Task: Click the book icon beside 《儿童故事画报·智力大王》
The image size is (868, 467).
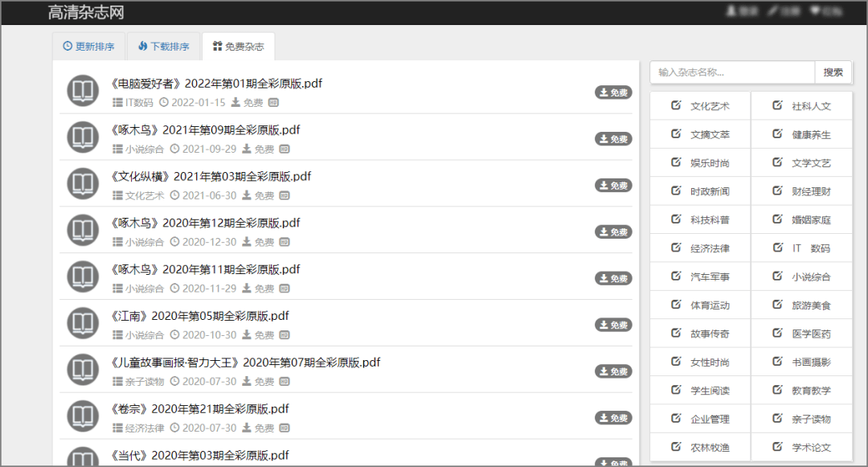Action: click(82, 370)
